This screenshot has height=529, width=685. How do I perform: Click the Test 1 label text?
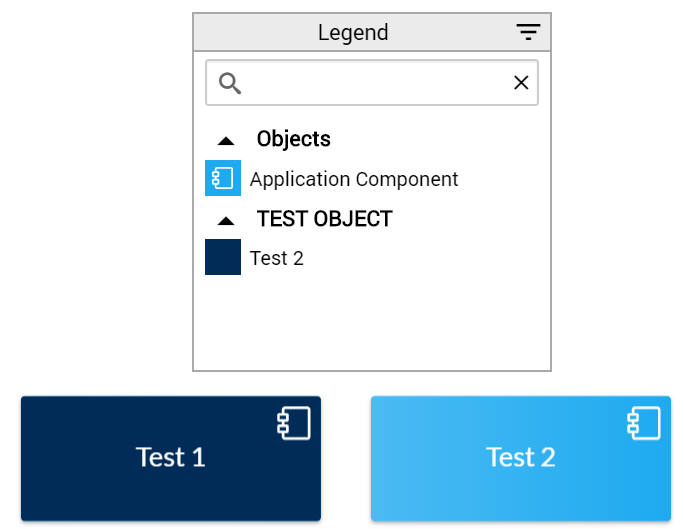click(170, 457)
